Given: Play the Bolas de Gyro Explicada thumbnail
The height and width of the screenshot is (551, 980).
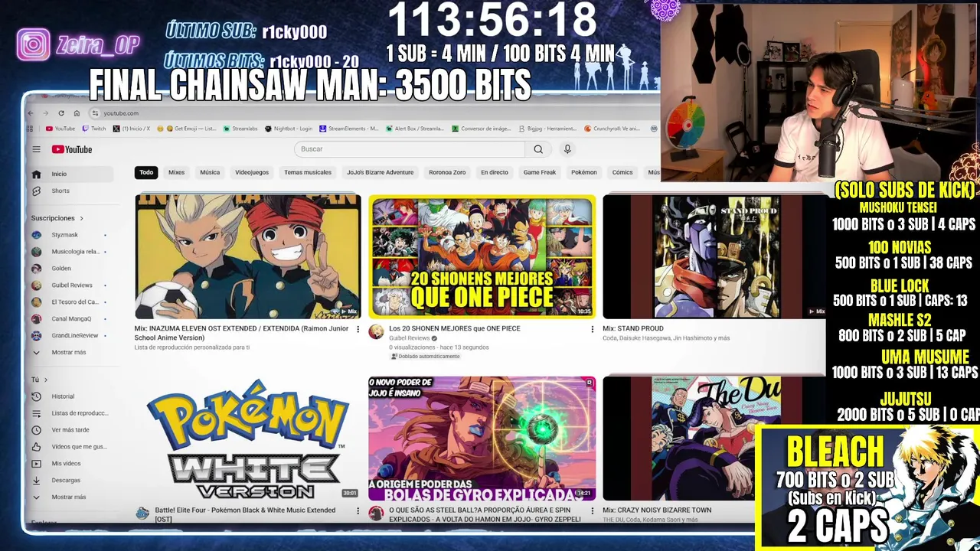Looking at the screenshot, I should 482,439.
